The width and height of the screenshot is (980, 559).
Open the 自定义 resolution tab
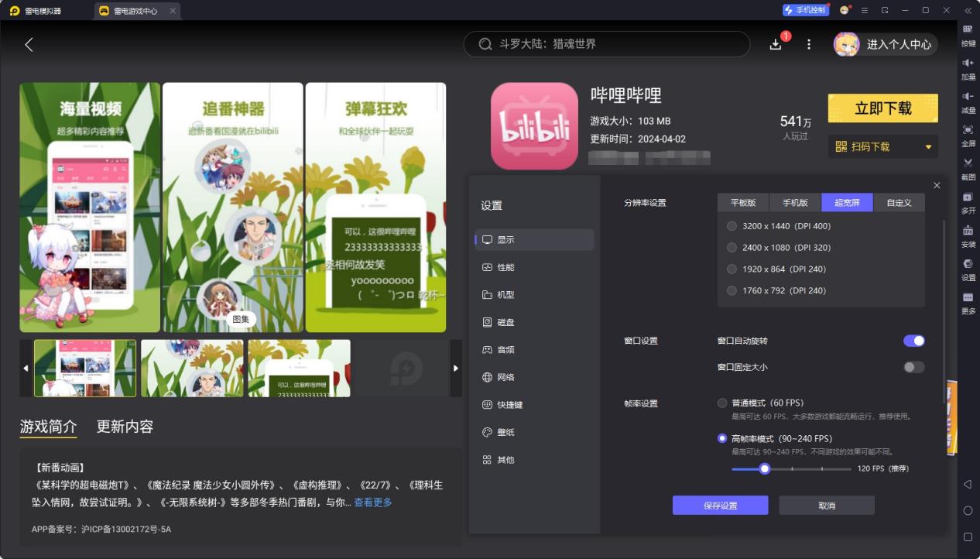pyautogui.click(x=899, y=203)
